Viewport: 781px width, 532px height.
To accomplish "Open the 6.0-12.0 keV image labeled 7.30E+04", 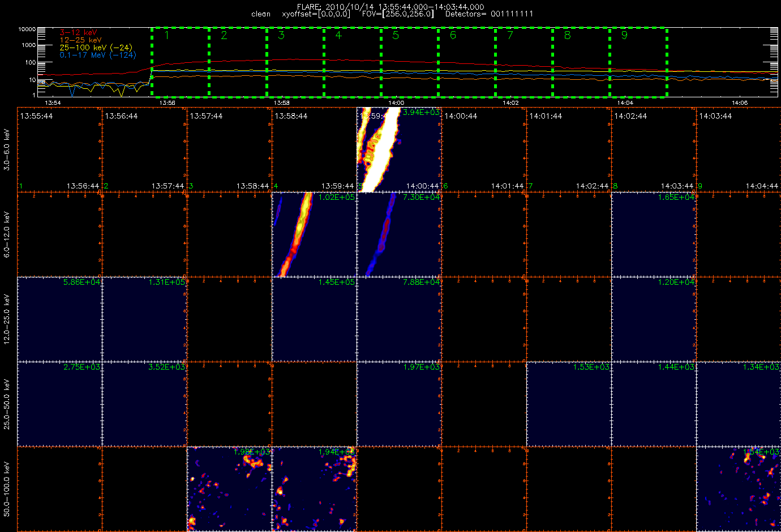I will (x=399, y=234).
